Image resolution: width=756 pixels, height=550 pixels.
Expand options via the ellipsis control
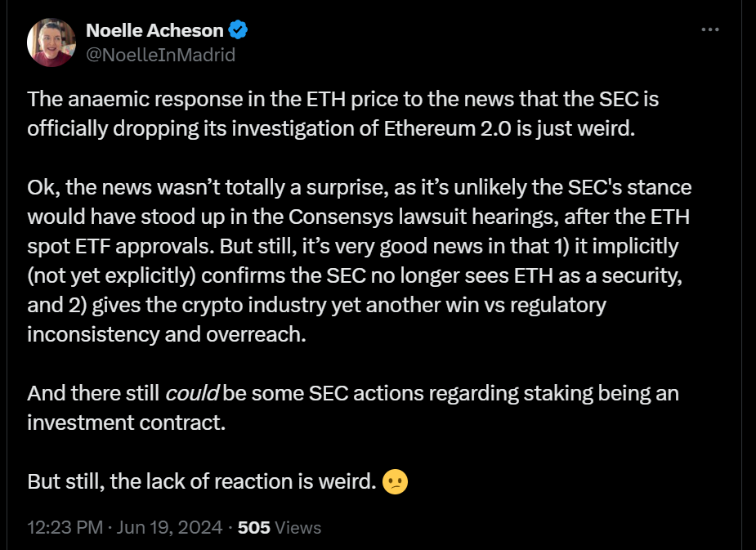tap(708, 28)
